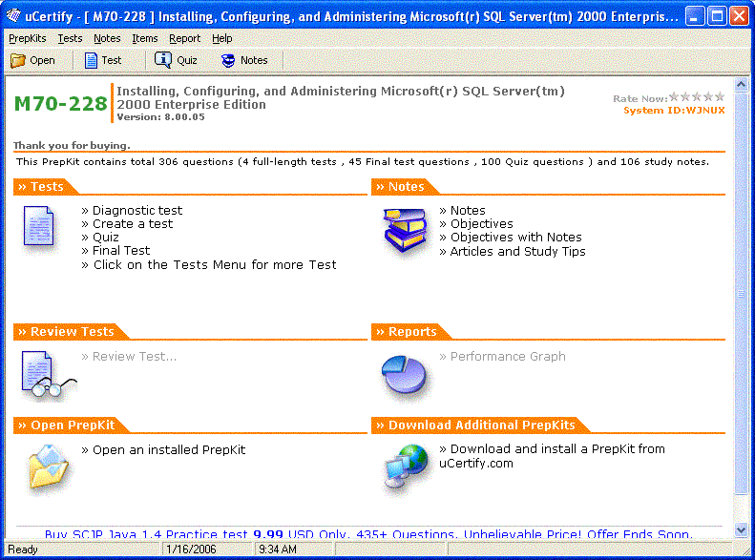Click the Open folder icon in toolbar

18,60
